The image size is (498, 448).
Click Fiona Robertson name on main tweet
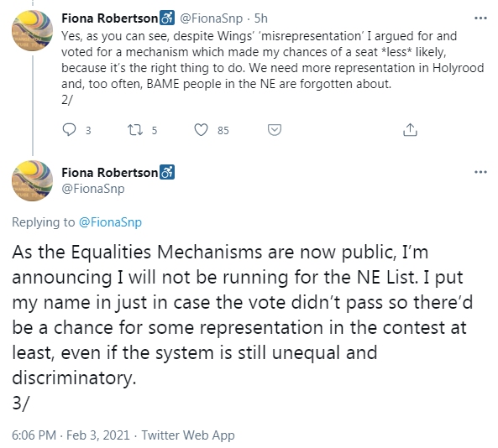(109, 172)
